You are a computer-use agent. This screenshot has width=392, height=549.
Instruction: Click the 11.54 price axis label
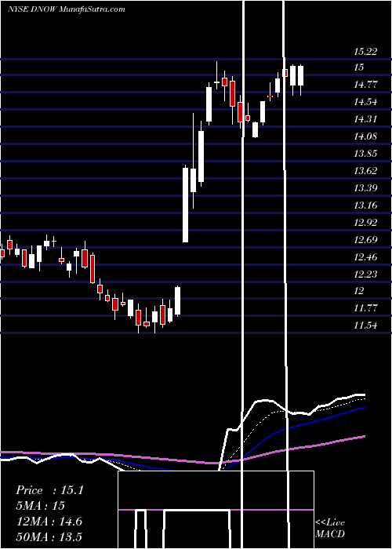pos(365,325)
